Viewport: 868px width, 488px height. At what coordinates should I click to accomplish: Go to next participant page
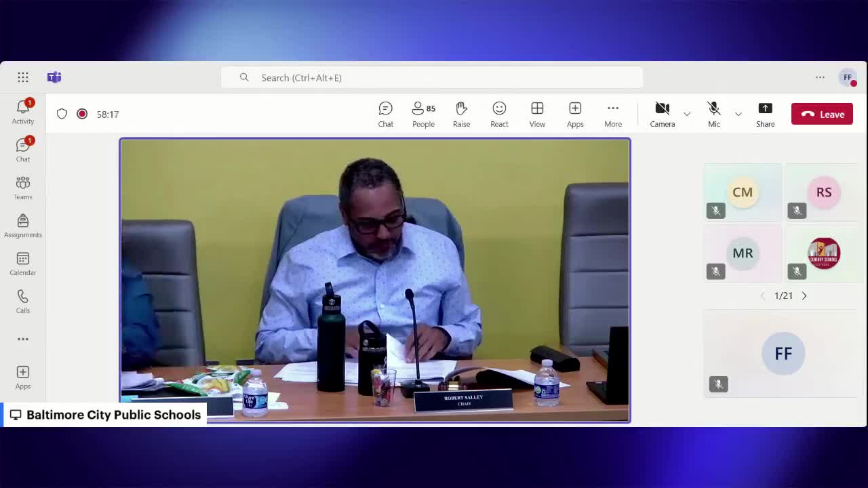click(x=804, y=296)
